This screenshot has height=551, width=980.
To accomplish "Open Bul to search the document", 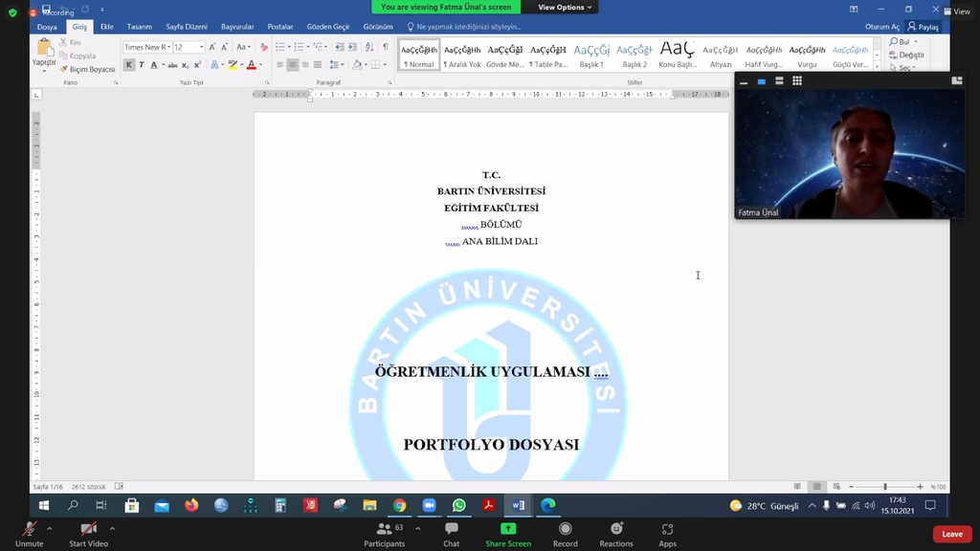I will click(900, 42).
